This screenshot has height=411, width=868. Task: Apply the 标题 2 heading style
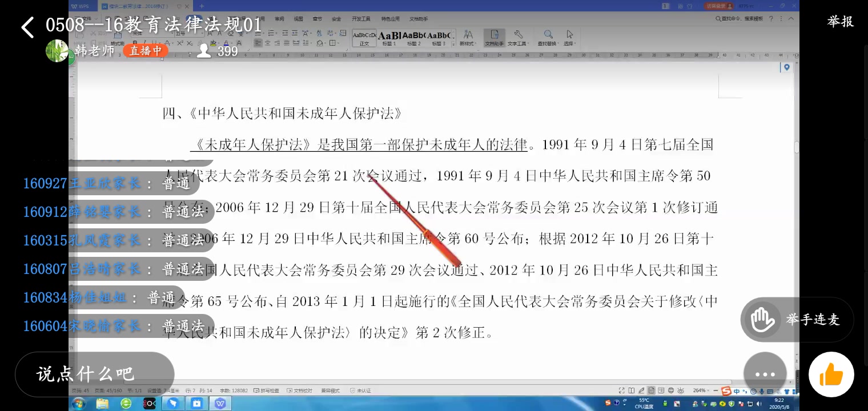coord(413,38)
